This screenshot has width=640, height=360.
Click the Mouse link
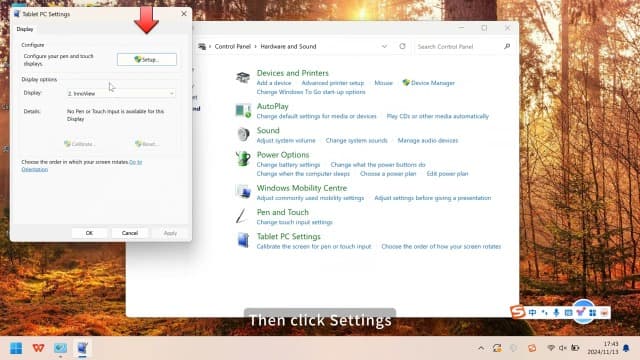383,83
